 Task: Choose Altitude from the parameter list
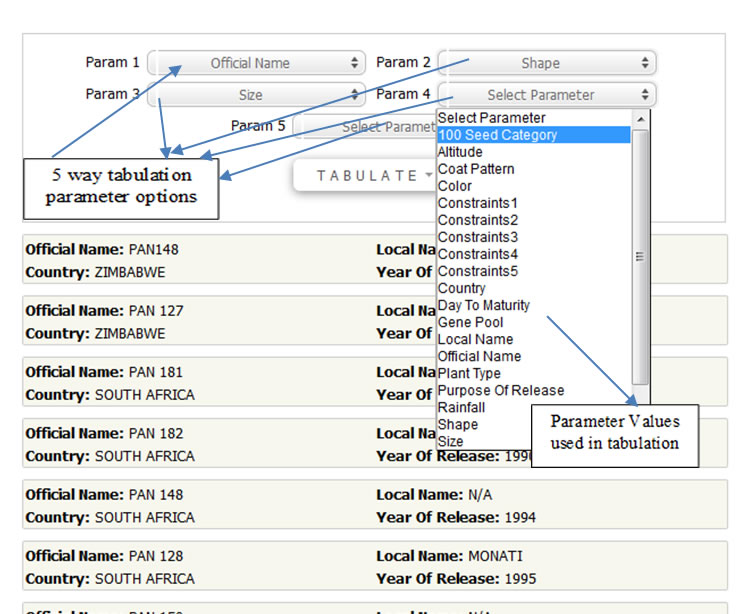pyautogui.click(x=460, y=152)
